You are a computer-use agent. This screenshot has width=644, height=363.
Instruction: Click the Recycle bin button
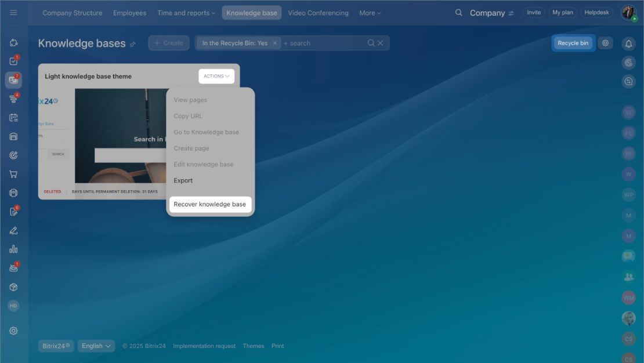point(573,43)
